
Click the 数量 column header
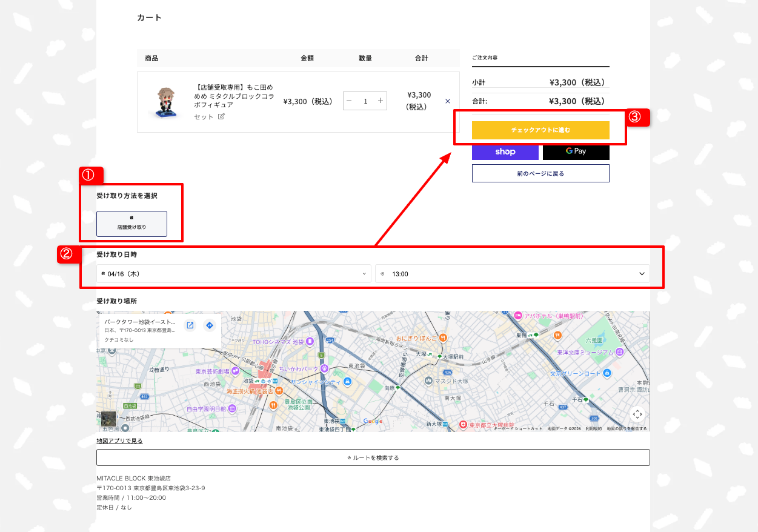[365, 58]
